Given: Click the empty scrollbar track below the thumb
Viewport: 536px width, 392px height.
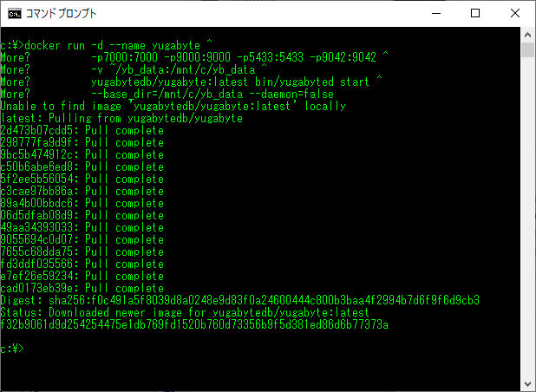Looking at the screenshot, I should 527,217.
